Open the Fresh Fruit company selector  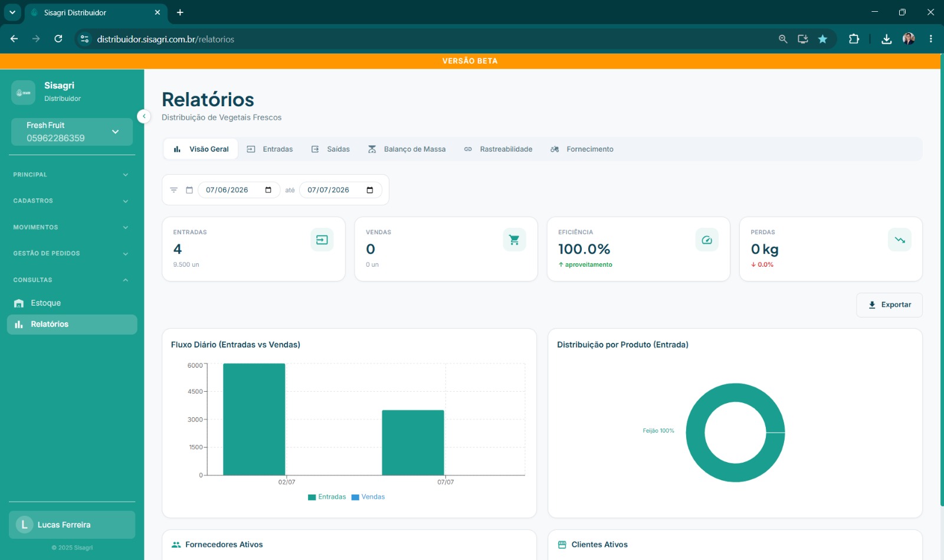coord(72,132)
